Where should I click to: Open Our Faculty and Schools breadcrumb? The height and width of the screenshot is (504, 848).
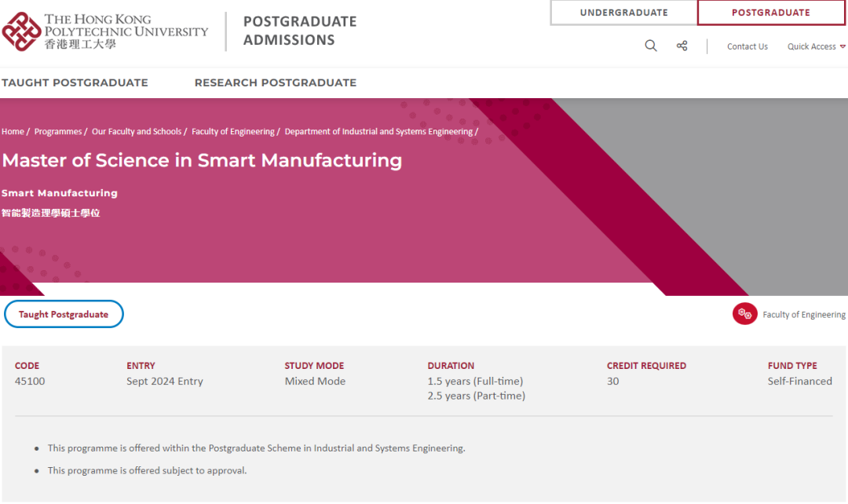click(x=137, y=131)
